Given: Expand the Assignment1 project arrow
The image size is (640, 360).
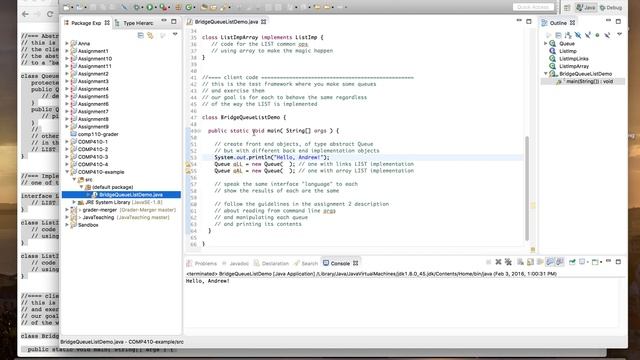Looking at the screenshot, I should [x=67, y=51].
